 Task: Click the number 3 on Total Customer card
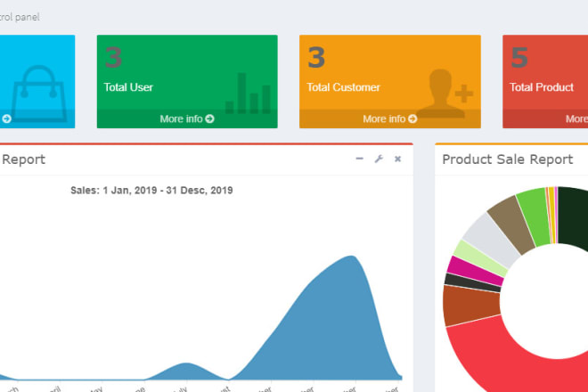pos(316,57)
